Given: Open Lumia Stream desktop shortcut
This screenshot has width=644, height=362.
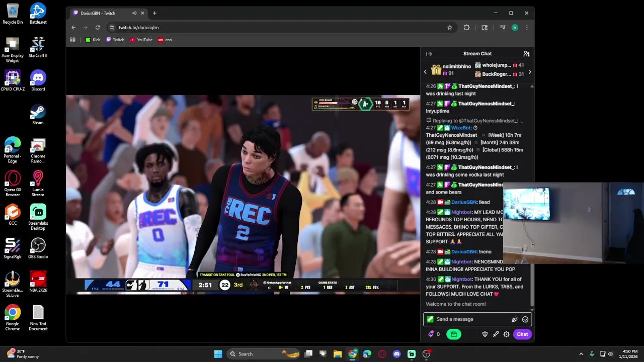Looking at the screenshot, I should pyautogui.click(x=38, y=184).
